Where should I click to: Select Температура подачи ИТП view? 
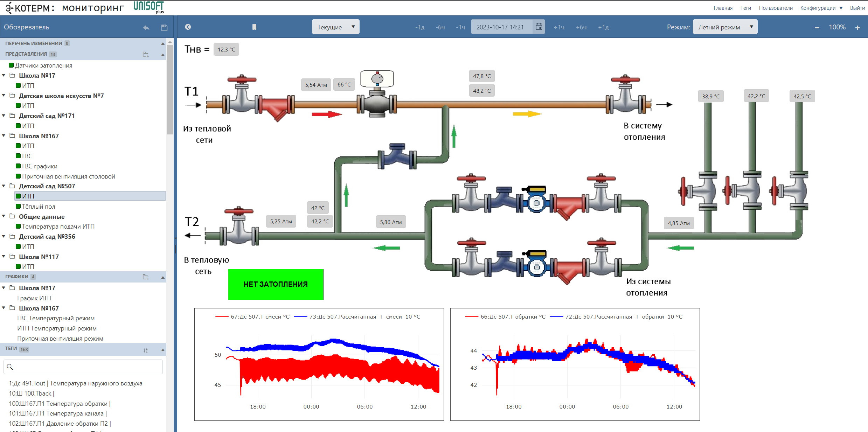[x=58, y=226]
